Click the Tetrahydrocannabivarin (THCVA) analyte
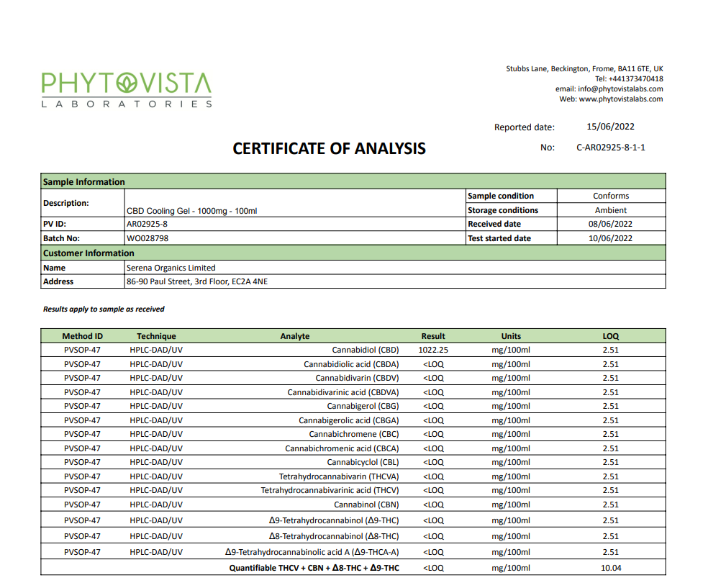 339,476
